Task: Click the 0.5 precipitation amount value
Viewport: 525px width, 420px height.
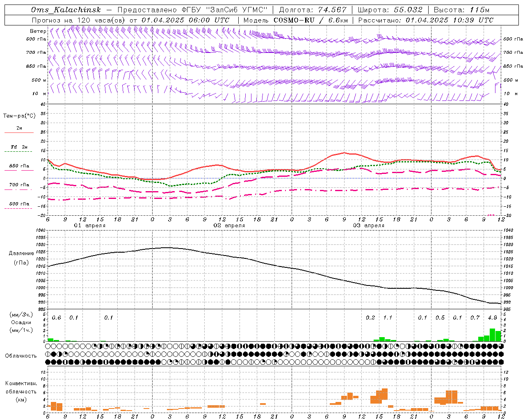Action: (440, 317)
